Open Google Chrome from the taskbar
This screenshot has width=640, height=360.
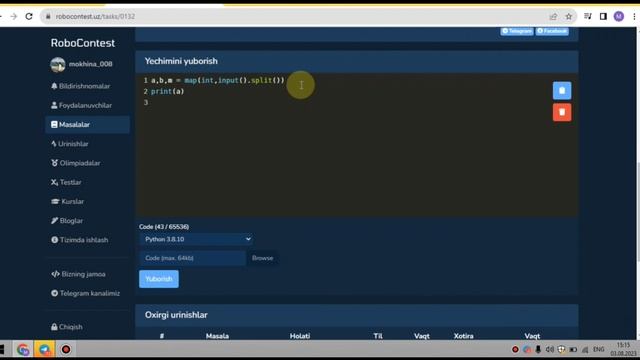click(x=23, y=349)
